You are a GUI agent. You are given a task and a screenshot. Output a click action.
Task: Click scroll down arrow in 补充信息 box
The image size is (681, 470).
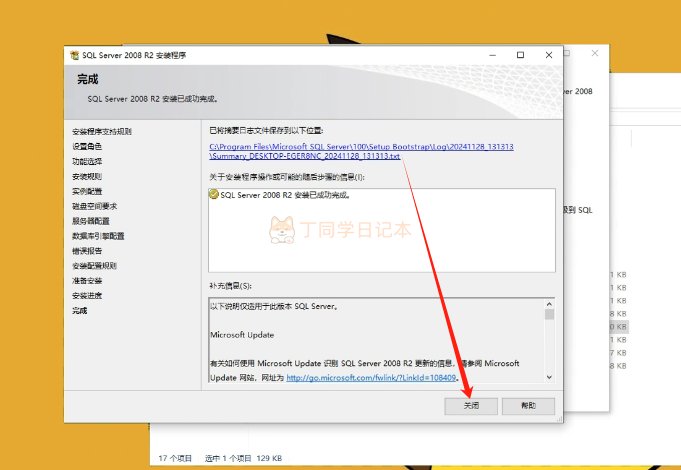click(549, 377)
